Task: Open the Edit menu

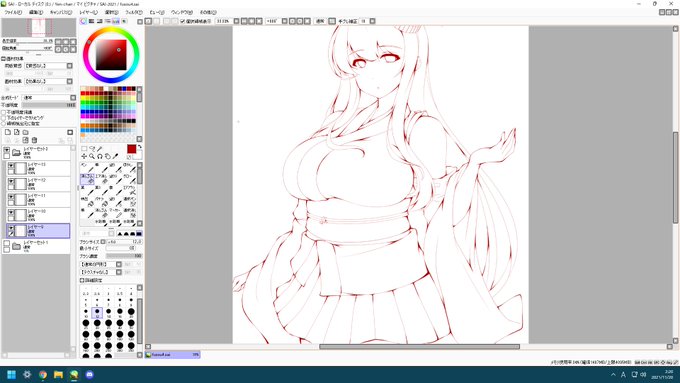Action: tap(36, 13)
